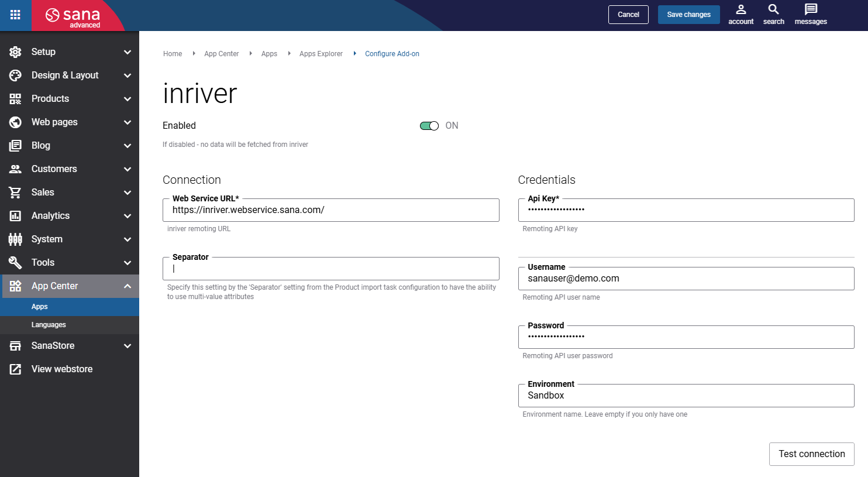Go to Apps Explorer breadcrumb link
Image resolution: width=868 pixels, height=477 pixels.
(321, 54)
